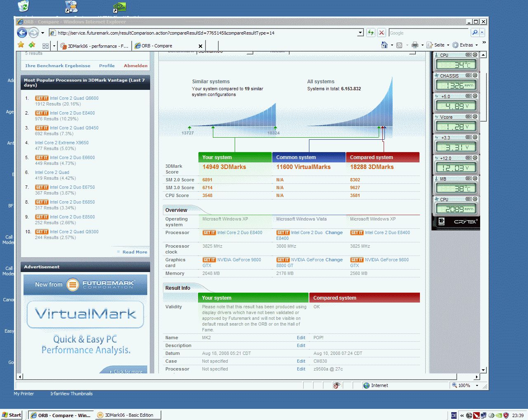528x420 pixels.
Task: Click Change next to common system processor
Action: pos(334,232)
